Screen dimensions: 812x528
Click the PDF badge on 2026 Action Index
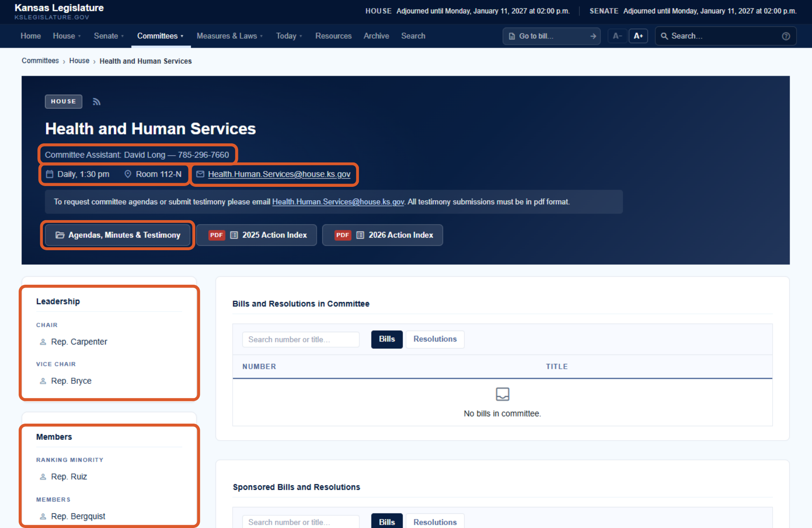[343, 235]
